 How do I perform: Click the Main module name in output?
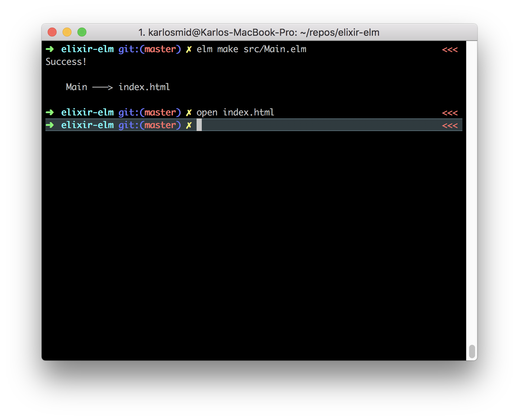[76, 87]
